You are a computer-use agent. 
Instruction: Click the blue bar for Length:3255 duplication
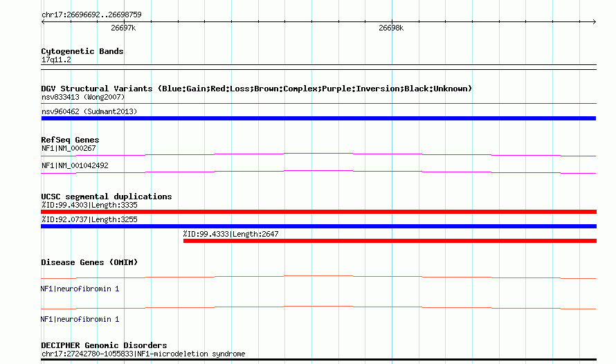(x=318, y=226)
